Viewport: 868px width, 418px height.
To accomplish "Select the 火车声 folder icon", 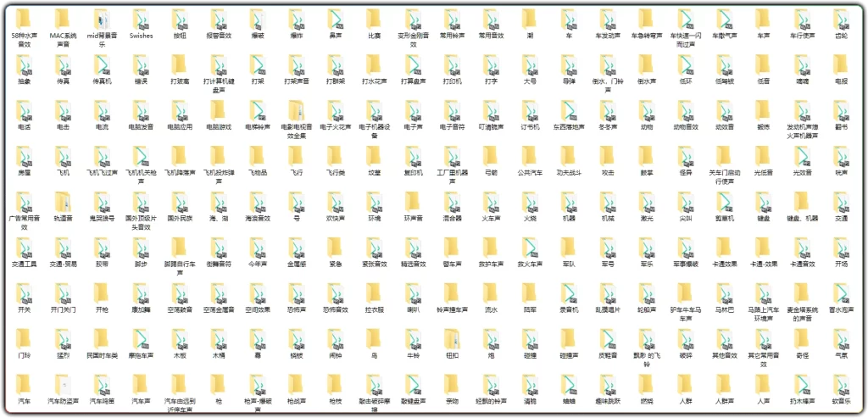I will pyautogui.click(x=491, y=202).
